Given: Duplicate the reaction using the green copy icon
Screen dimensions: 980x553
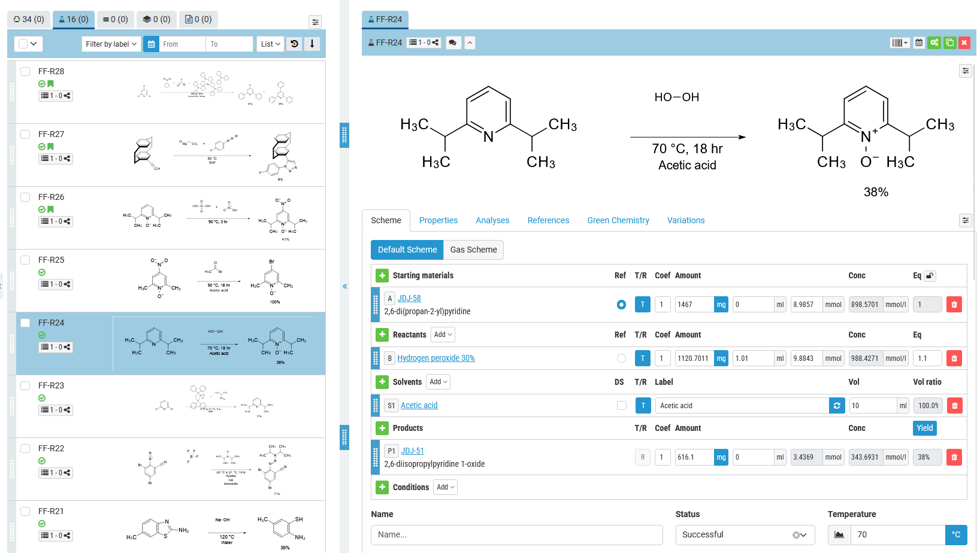Looking at the screenshot, I should (949, 42).
